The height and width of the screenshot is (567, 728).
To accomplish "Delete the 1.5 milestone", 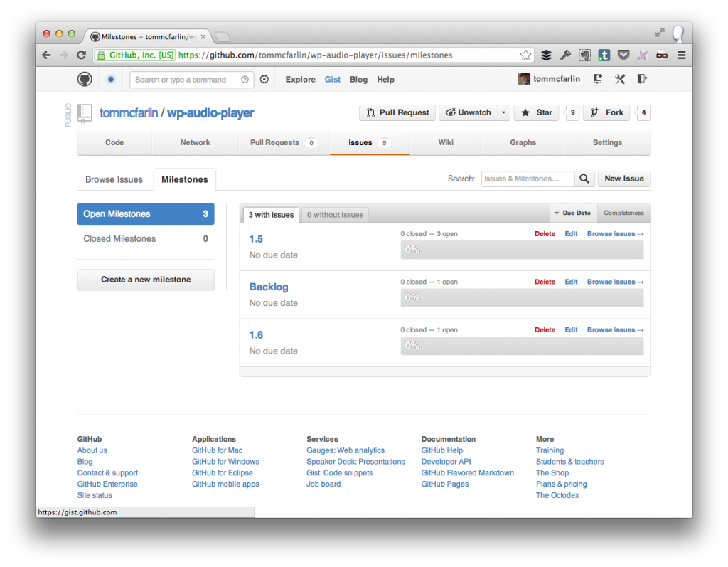I will [545, 234].
